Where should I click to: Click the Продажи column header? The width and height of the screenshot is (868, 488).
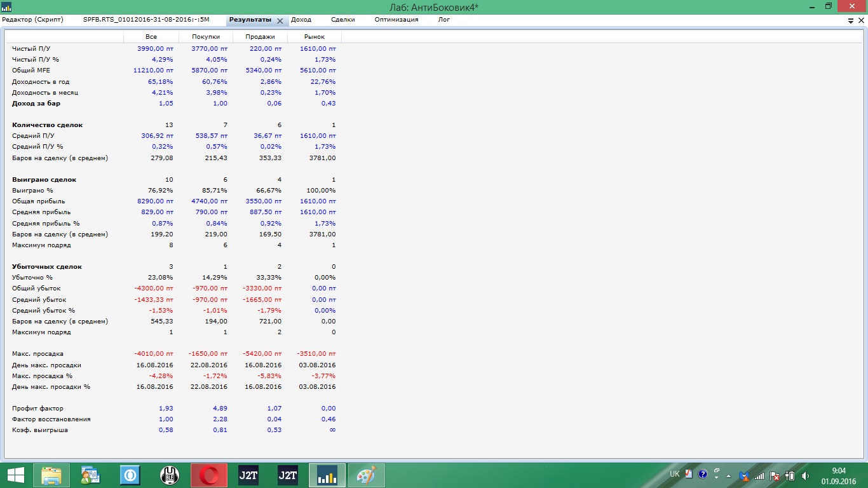click(x=261, y=37)
